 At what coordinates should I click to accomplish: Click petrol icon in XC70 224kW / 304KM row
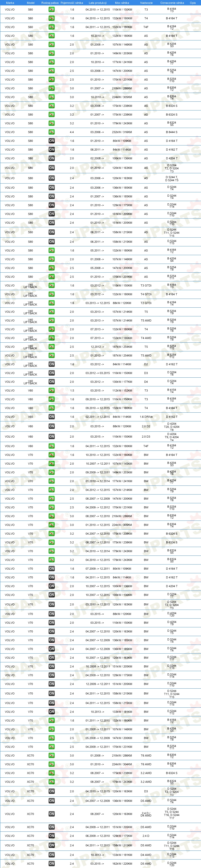51,764
